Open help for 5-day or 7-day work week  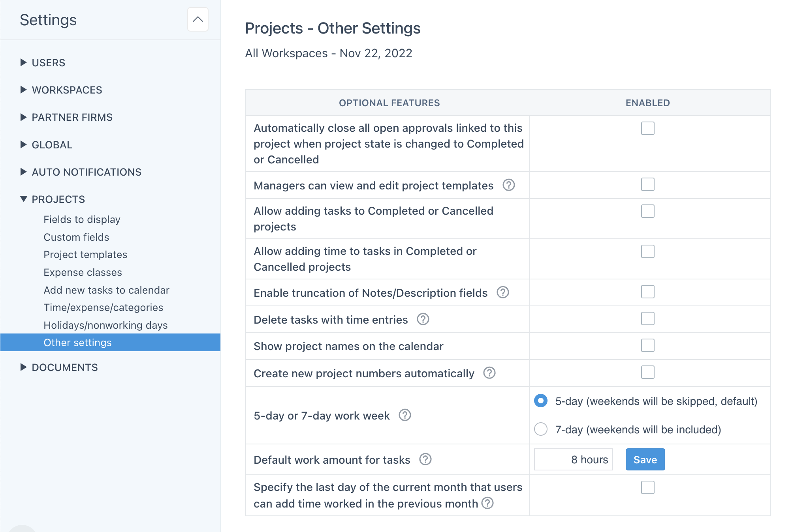(x=405, y=415)
